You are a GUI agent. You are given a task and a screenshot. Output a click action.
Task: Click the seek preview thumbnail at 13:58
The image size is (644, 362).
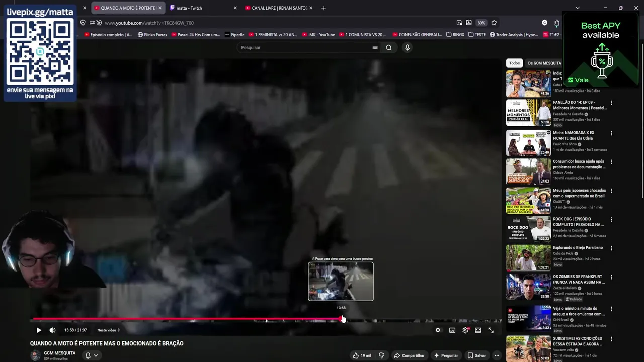coord(341,282)
